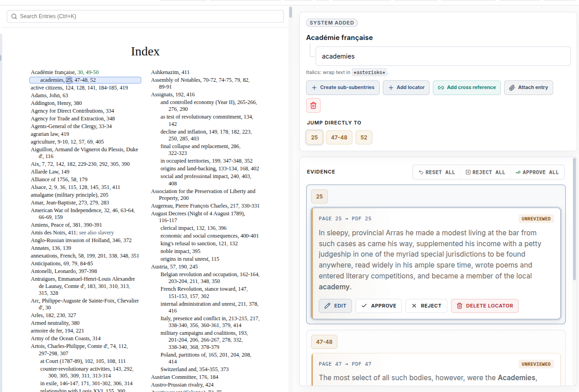Viewport: 579px width, 392px height.
Task: Select 'clerical impact' subentry
Action: (193, 228)
